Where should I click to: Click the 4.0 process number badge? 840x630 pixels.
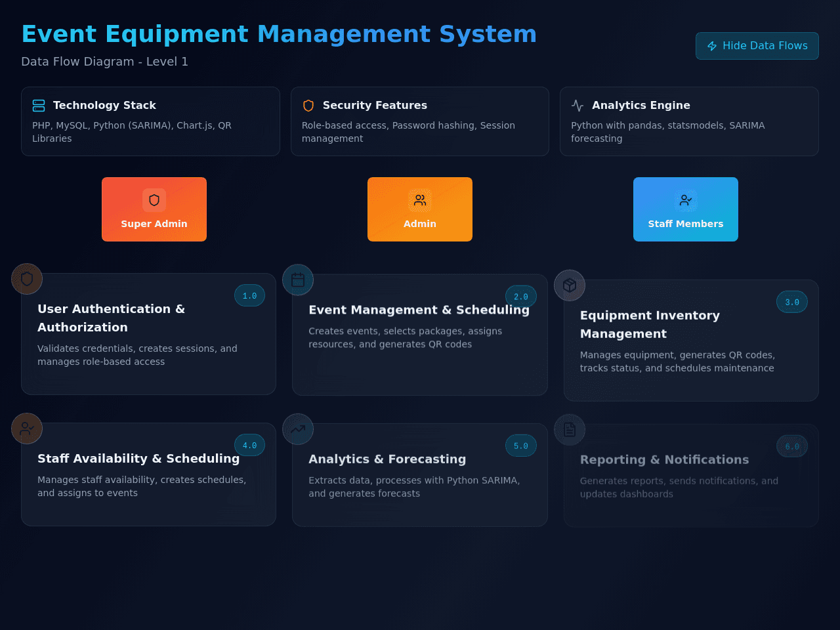(x=250, y=445)
